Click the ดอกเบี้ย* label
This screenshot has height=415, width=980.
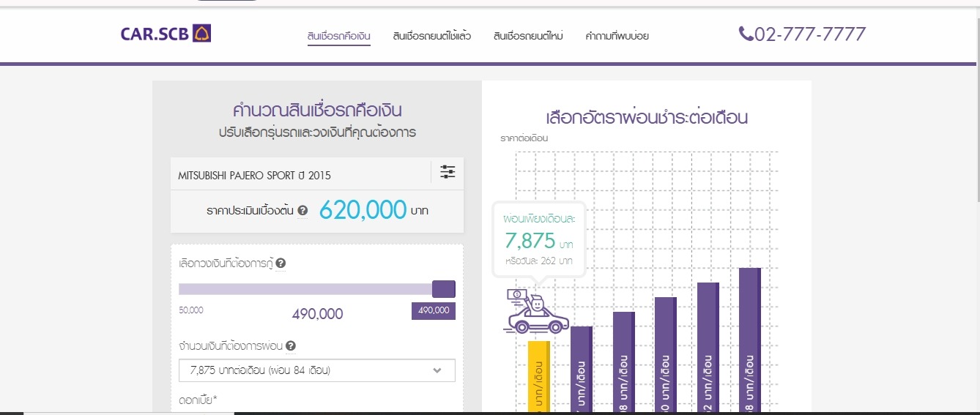[x=198, y=400]
